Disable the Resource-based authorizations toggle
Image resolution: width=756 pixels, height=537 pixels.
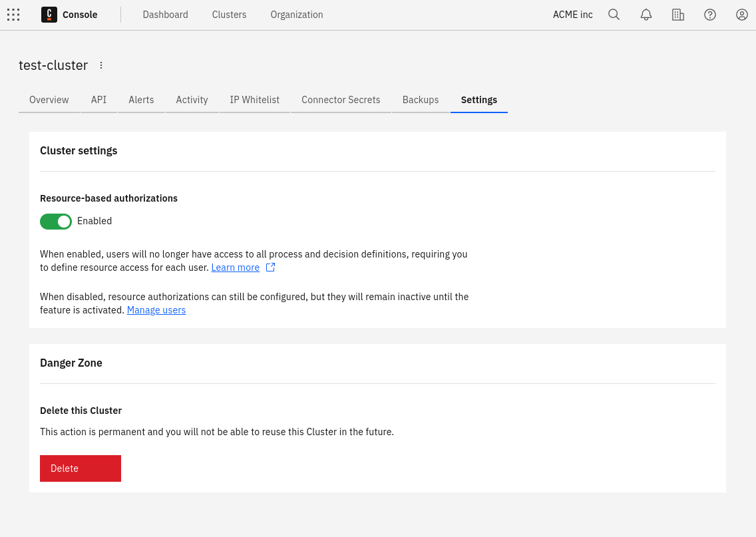click(56, 222)
